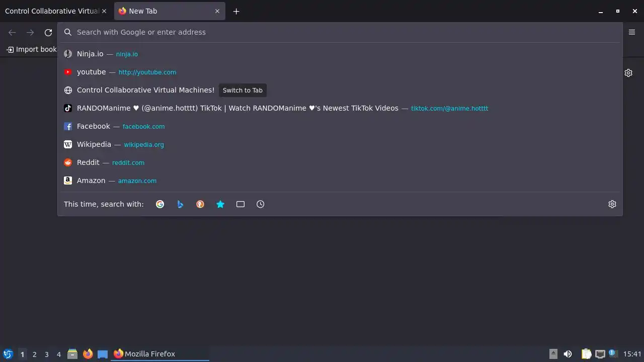Open the volume control tray icon

click(x=568, y=354)
